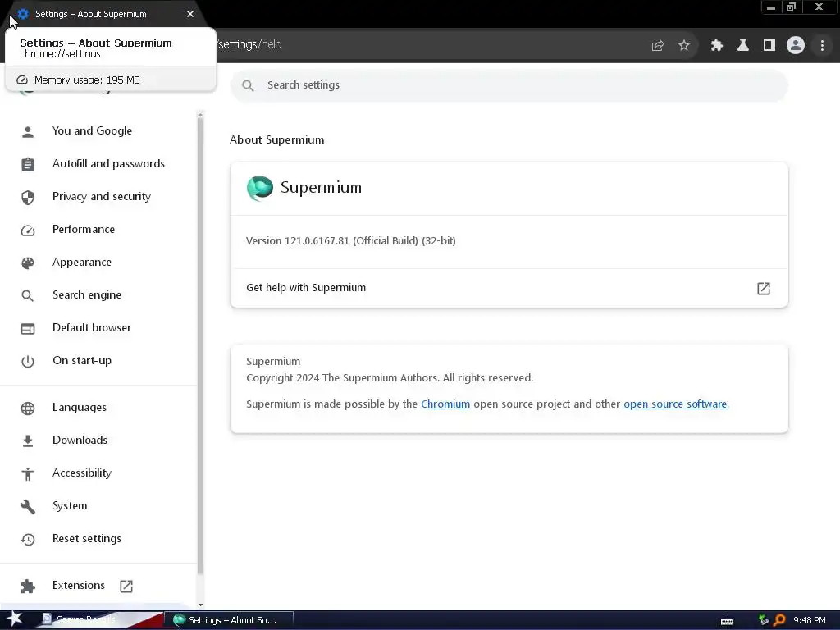This screenshot has height=630, width=840.
Task: Click the address bar showing settings/help
Action: click(428, 45)
